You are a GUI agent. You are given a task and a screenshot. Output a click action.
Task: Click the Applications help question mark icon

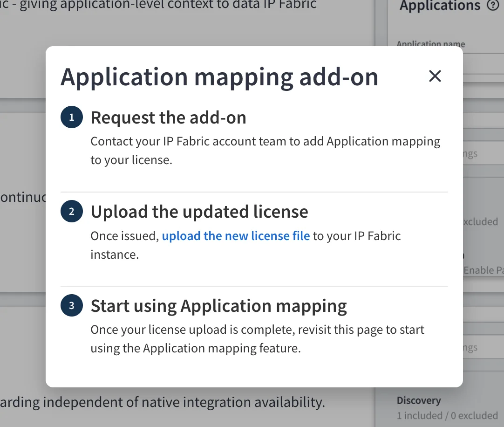pos(493,5)
